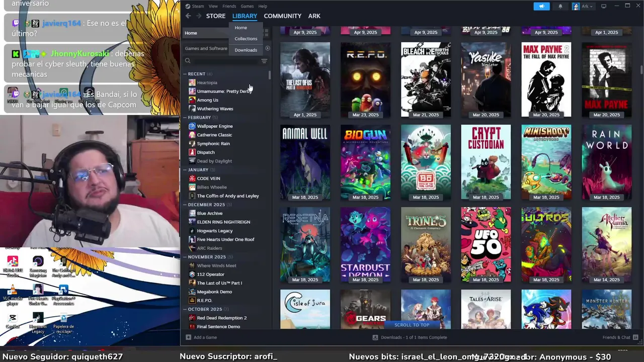
Task: Open the ARK profile tab
Action: [314, 16]
